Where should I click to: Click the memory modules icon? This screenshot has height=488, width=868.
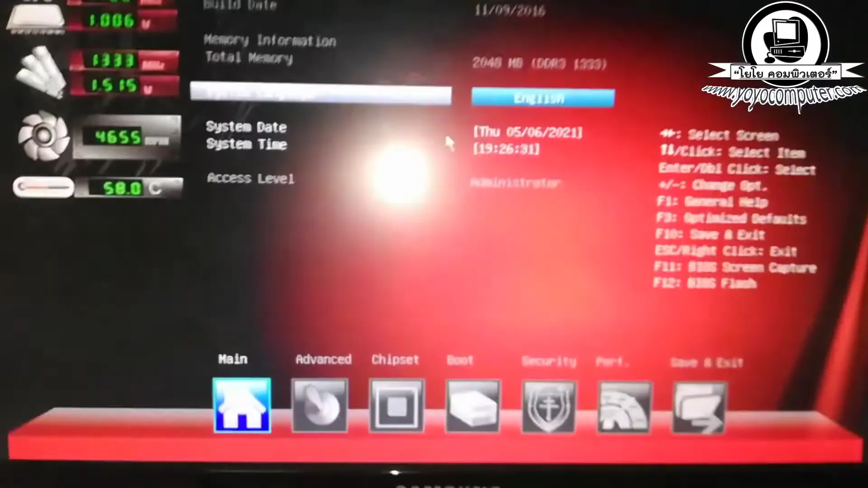coord(41,72)
